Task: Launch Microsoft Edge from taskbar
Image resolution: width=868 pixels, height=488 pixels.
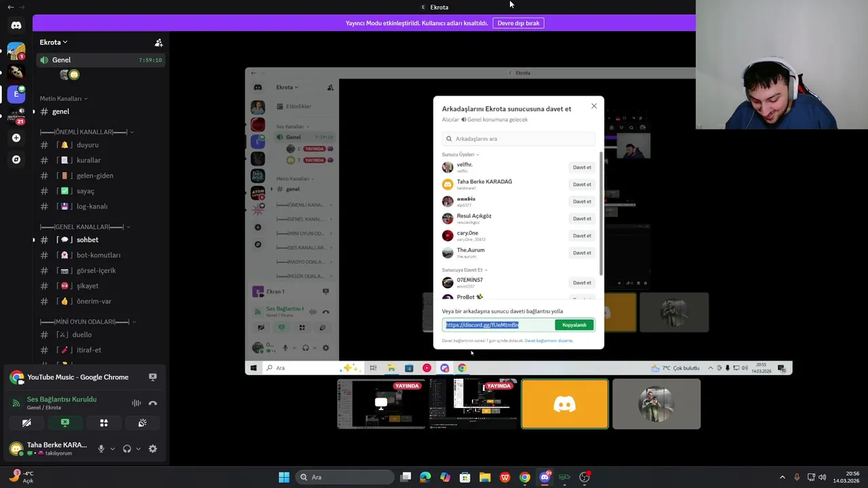Action: (425, 477)
